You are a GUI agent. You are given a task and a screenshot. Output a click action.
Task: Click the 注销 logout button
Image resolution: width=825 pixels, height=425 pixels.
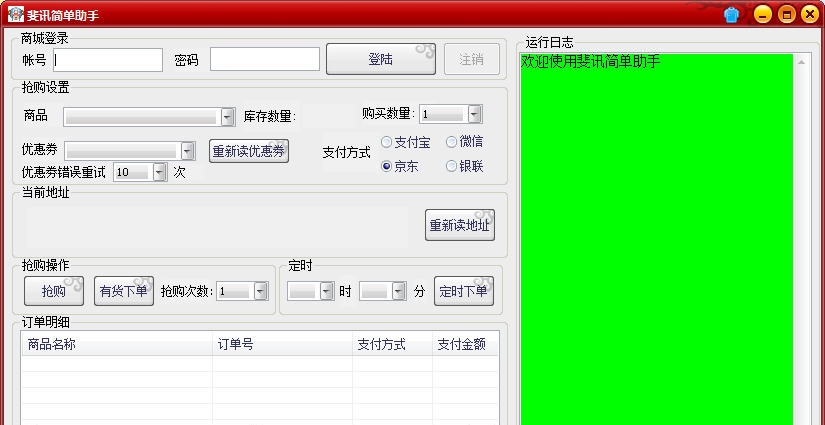(x=471, y=59)
